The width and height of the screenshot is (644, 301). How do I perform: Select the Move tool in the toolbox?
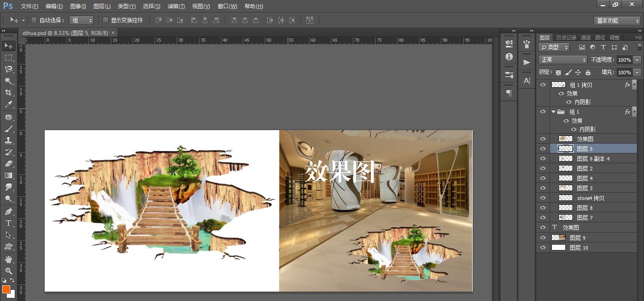tap(8, 46)
